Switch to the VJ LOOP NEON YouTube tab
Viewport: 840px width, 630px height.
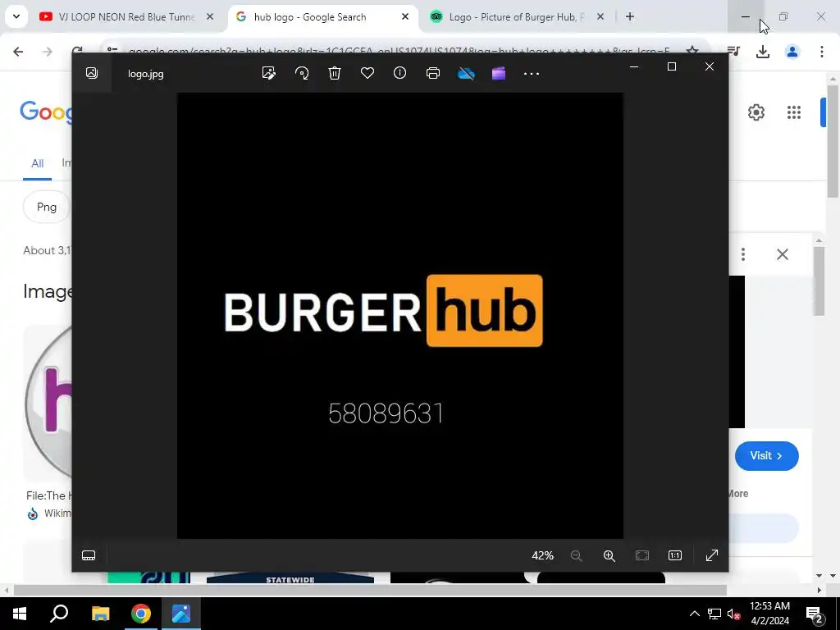point(127,17)
